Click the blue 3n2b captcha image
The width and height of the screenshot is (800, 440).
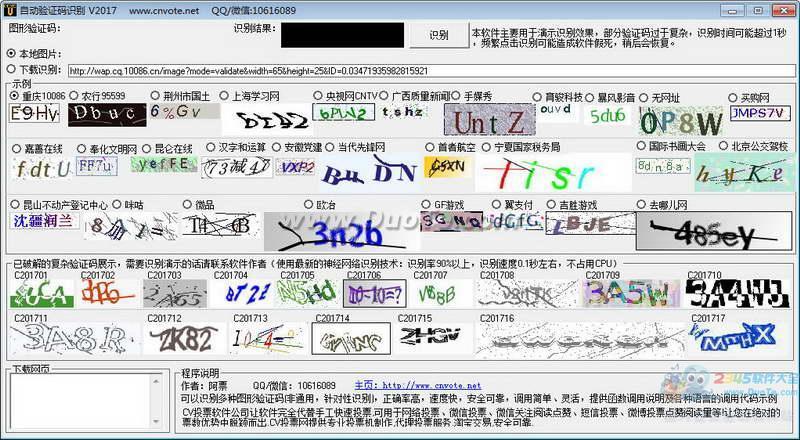pos(342,231)
